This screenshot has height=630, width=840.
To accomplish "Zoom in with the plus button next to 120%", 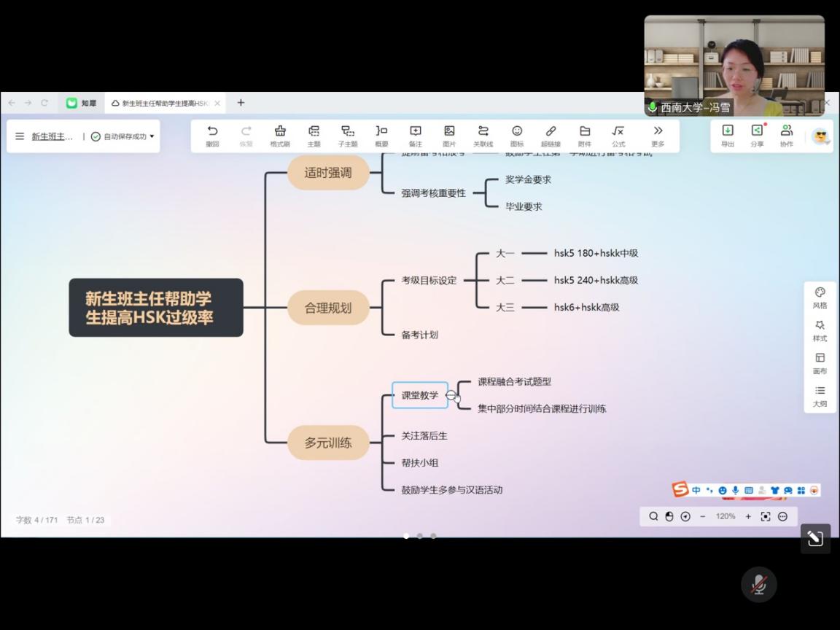I will coord(748,516).
